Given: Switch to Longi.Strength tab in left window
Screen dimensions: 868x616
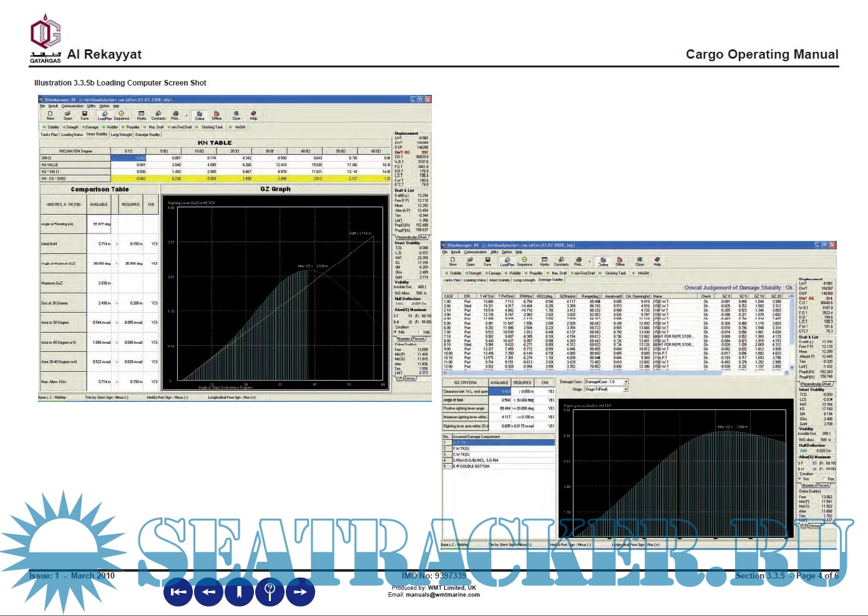Looking at the screenshot, I should coord(122,134).
